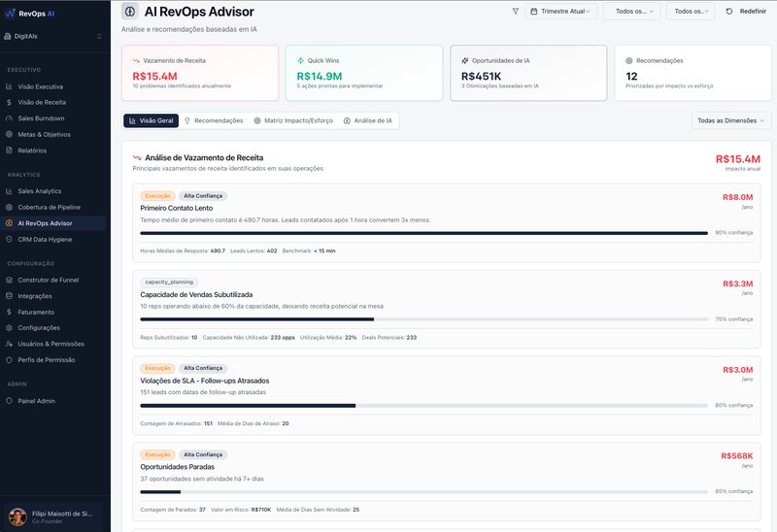
Task: Click the Configurações gear icon
Action: click(x=9, y=328)
